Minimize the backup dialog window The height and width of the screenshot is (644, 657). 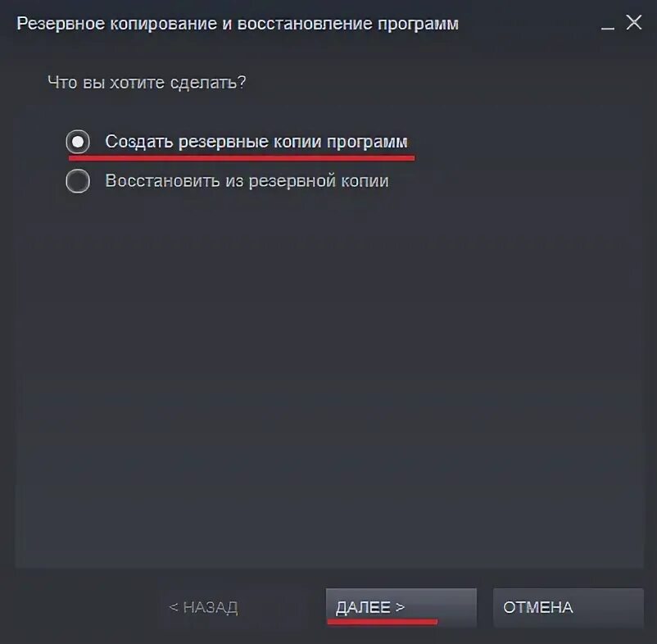point(608,24)
